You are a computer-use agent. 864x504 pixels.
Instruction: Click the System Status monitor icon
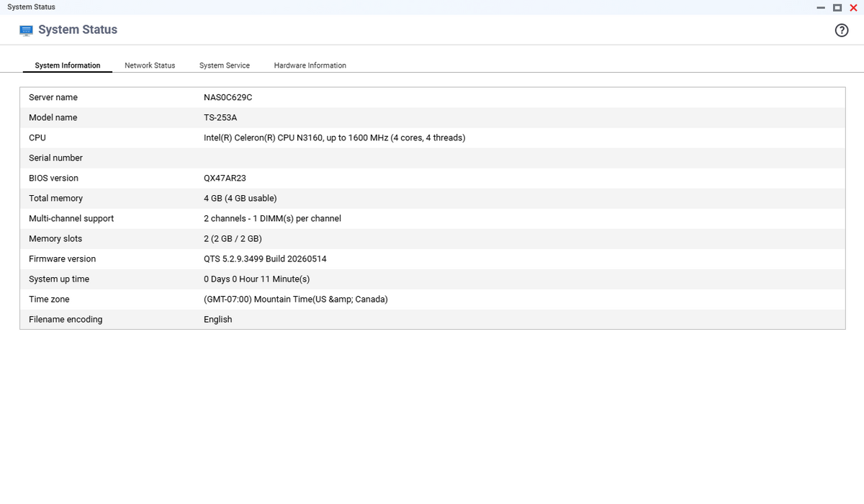click(x=27, y=30)
